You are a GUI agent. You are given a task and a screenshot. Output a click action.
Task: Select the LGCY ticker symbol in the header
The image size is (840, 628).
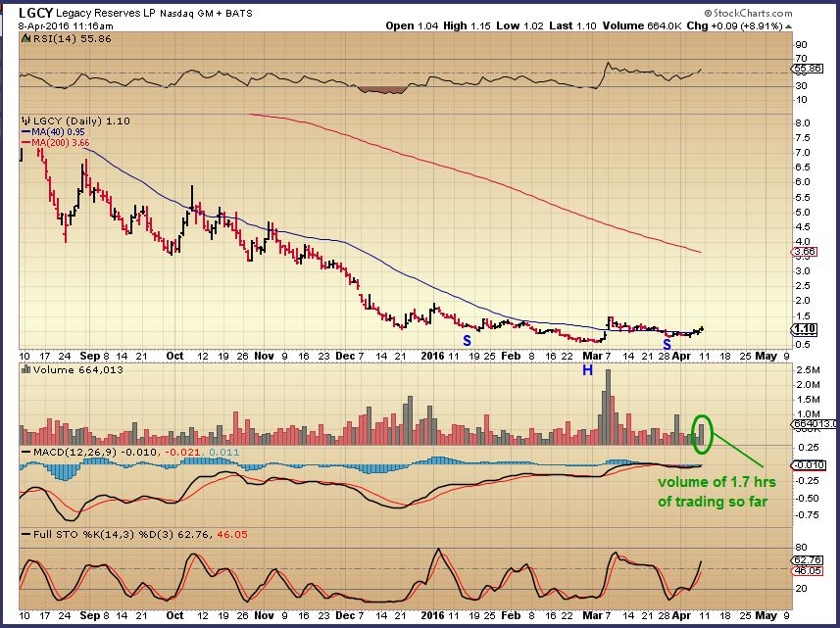pyautogui.click(x=35, y=13)
